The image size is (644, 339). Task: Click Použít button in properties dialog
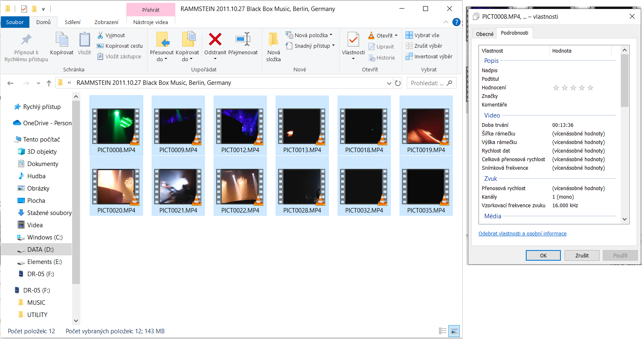620,255
